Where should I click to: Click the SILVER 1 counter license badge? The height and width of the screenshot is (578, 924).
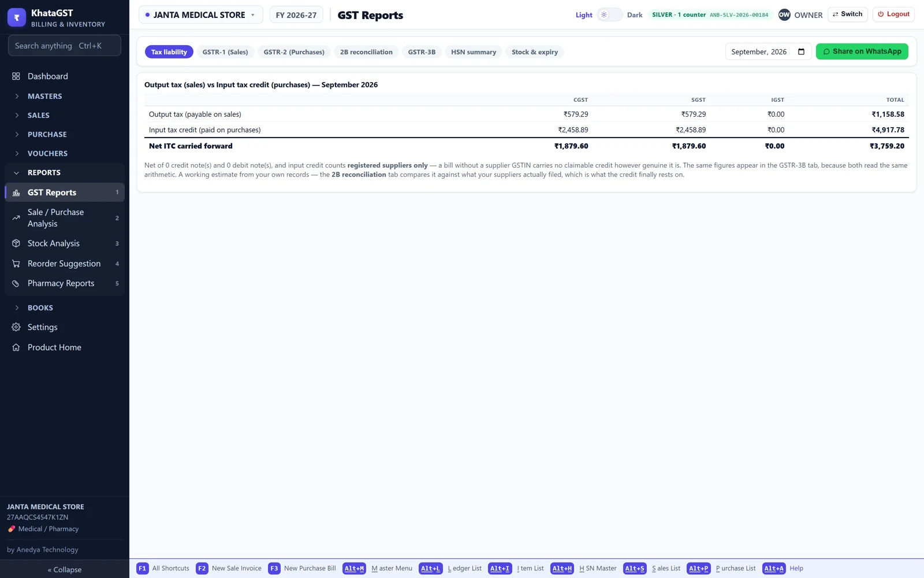click(x=710, y=15)
